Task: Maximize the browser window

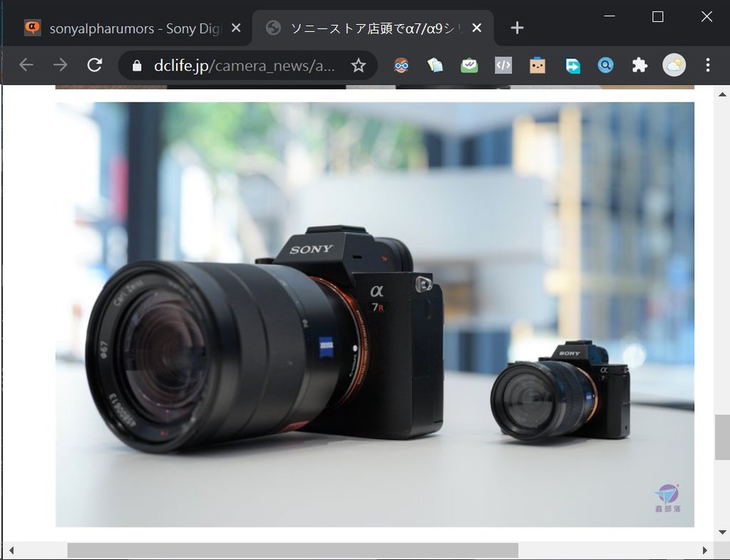Action: coord(657,17)
